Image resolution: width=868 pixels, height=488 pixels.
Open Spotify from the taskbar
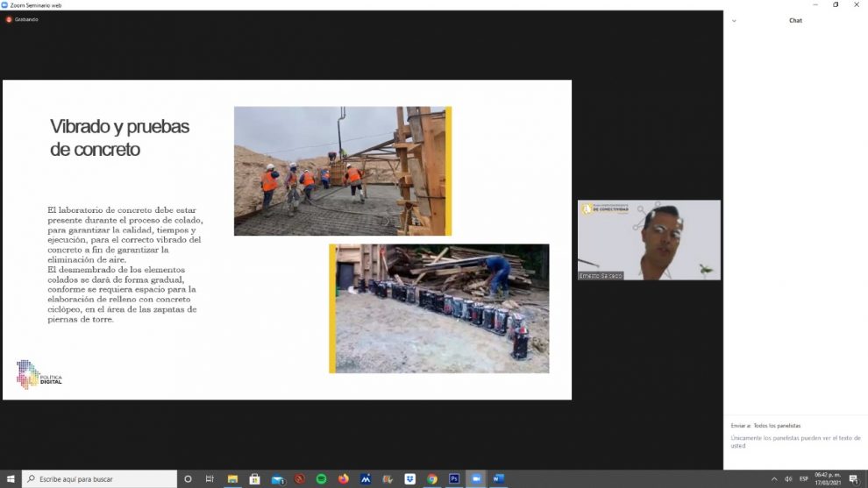[322, 479]
